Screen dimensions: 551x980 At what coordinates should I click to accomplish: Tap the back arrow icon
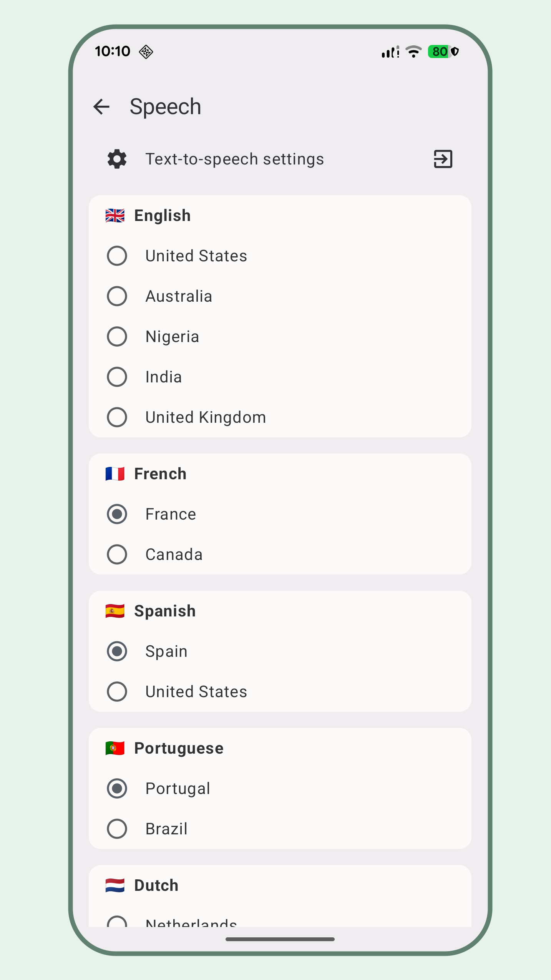102,107
